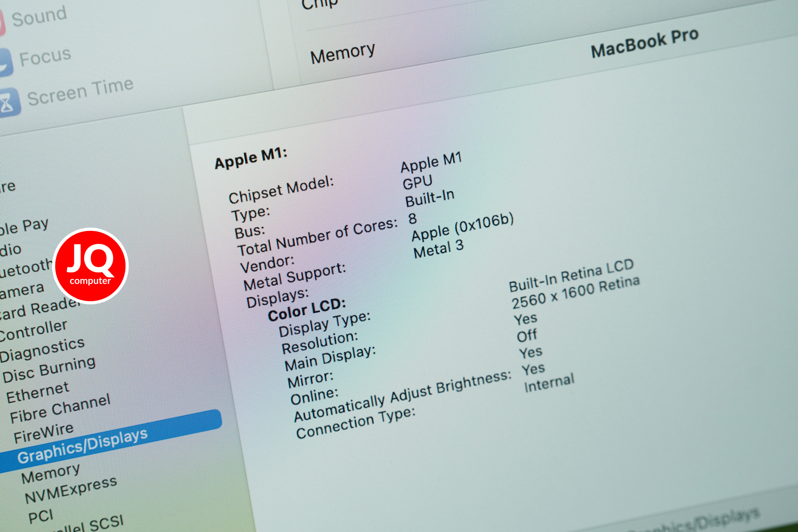This screenshot has width=798, height=532.
Task: Click the Color LCD heading
Action: coord(307,309)
